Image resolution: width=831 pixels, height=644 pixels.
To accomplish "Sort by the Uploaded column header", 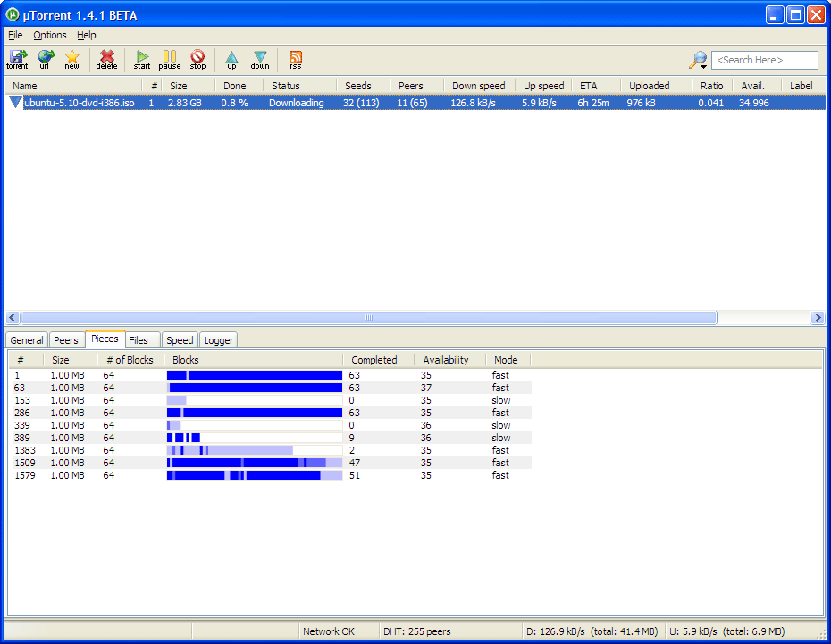I will click(x=656, y=85).
